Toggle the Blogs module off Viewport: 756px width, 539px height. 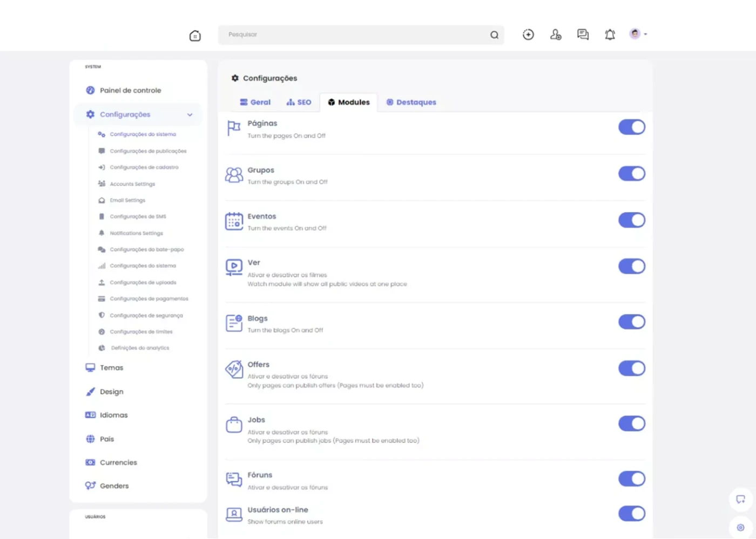631,322
